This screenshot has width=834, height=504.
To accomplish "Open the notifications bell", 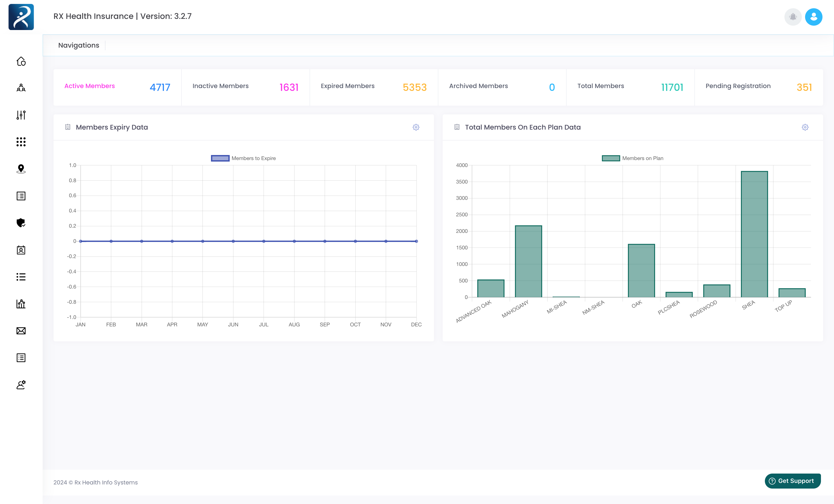I will (x=793, y=17).
